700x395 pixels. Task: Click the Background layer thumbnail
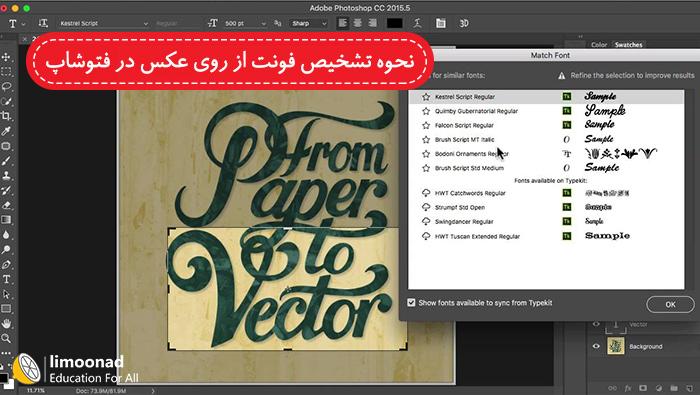615,346
